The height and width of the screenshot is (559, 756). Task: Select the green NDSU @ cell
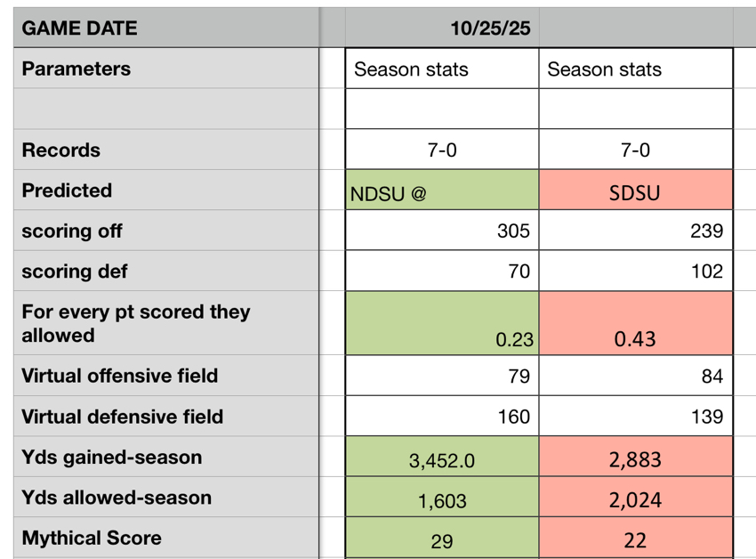click(x=442, y=191)
